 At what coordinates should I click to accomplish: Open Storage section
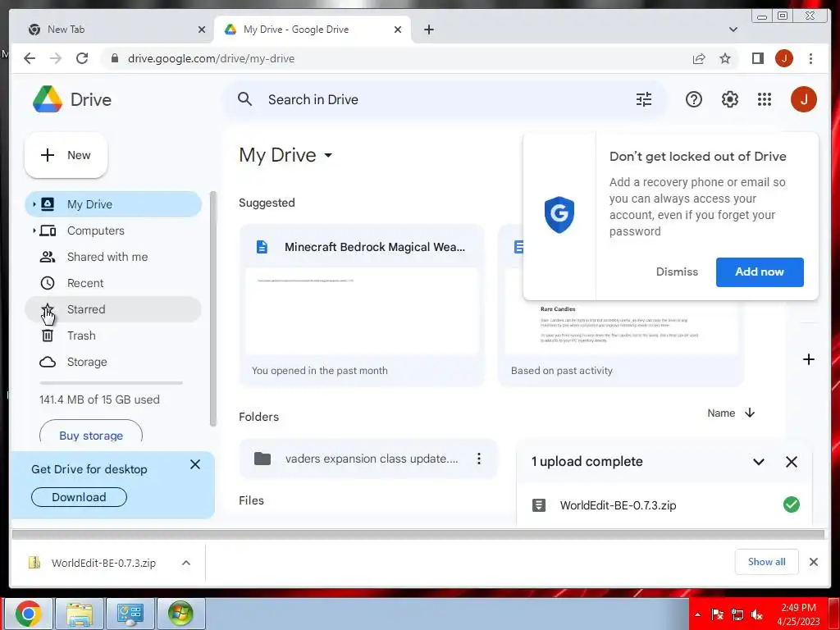(113, 362)
